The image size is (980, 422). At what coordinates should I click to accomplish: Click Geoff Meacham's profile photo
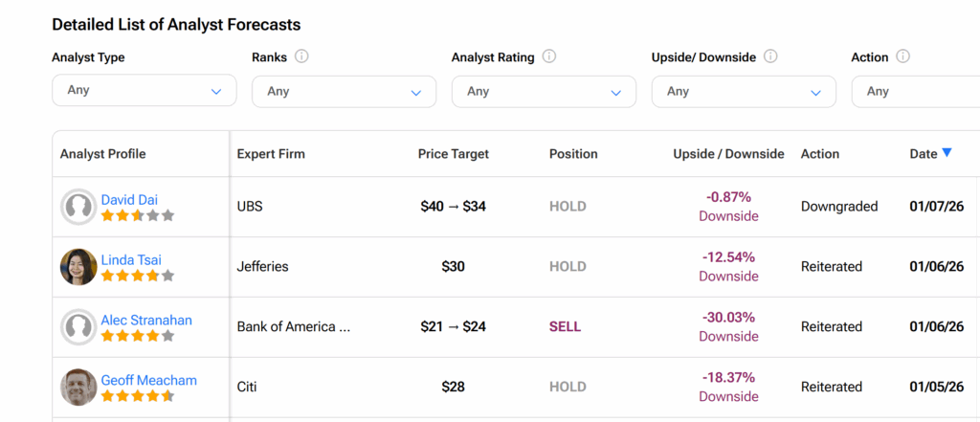click(78, 388)
